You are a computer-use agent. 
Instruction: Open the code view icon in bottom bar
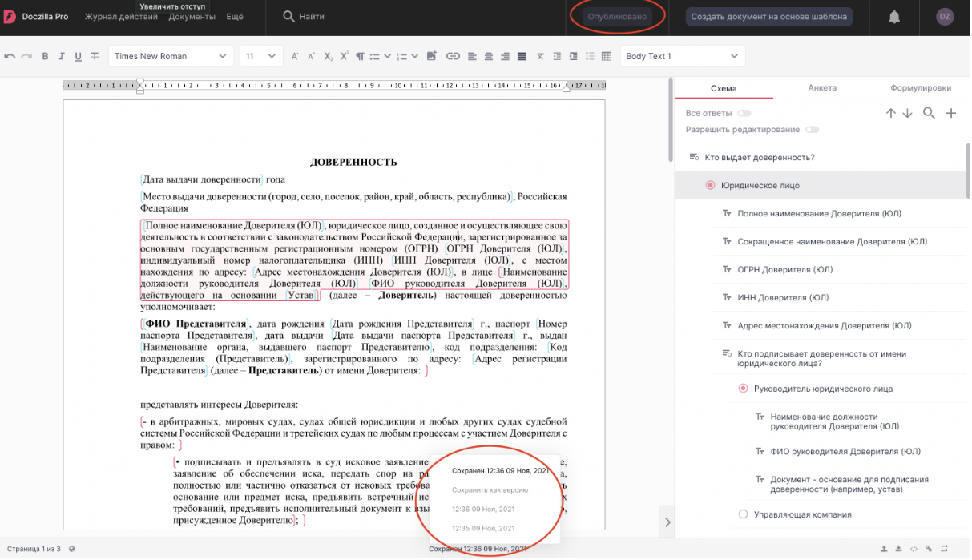pyautogui.click(x=914, y=549)
